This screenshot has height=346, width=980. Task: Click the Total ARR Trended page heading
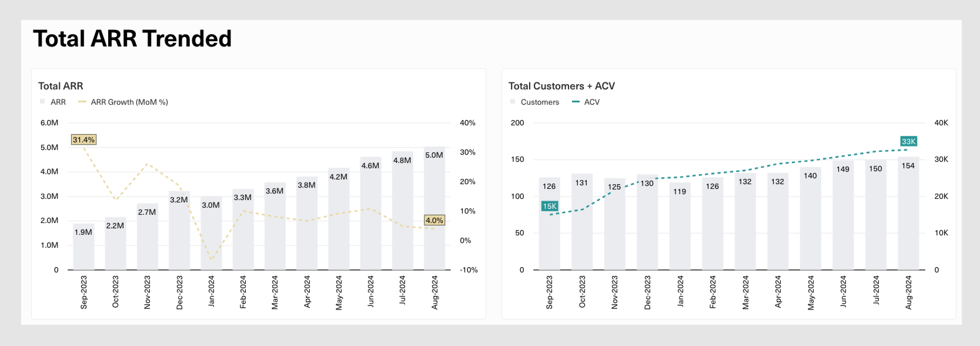pyautogui.click(x=133, y=38)
